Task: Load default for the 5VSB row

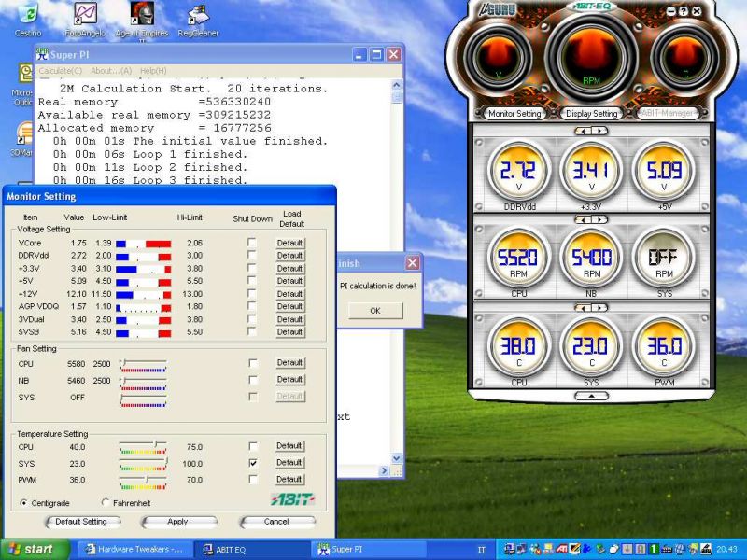Action: tap(289, 331)
